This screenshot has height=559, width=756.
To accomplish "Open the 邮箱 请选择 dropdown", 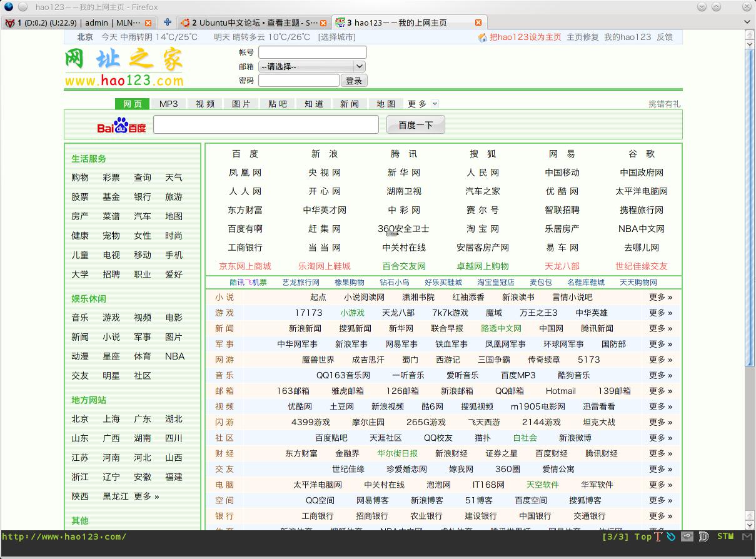I will click(312, 66).
